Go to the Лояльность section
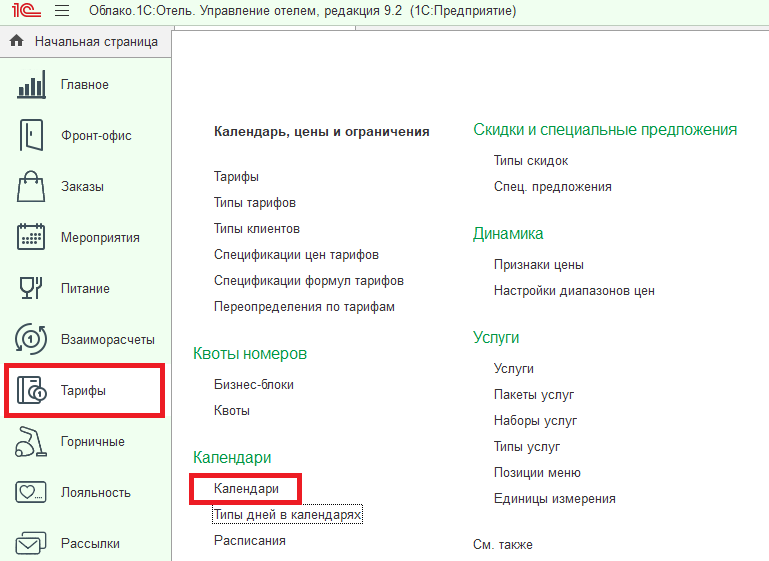 [96, 492]
